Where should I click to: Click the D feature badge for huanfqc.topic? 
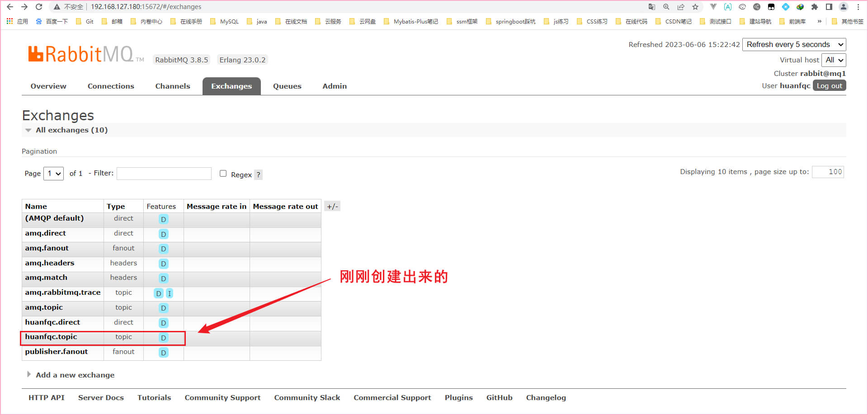164,338
